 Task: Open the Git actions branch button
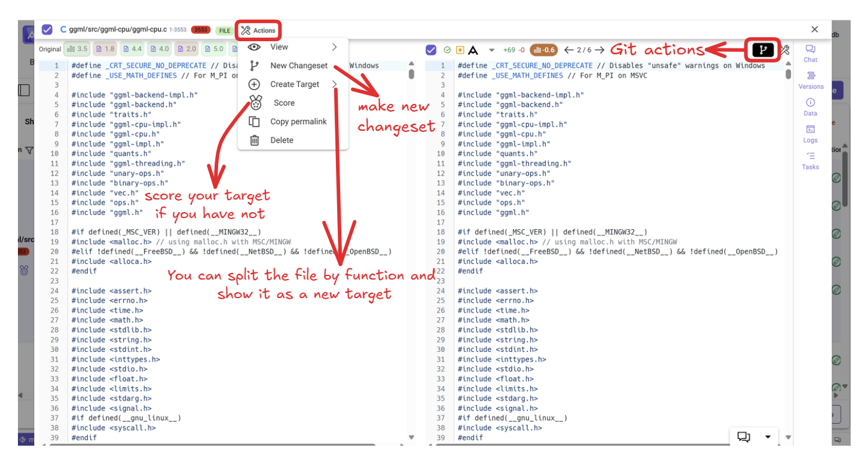[762, 50]
